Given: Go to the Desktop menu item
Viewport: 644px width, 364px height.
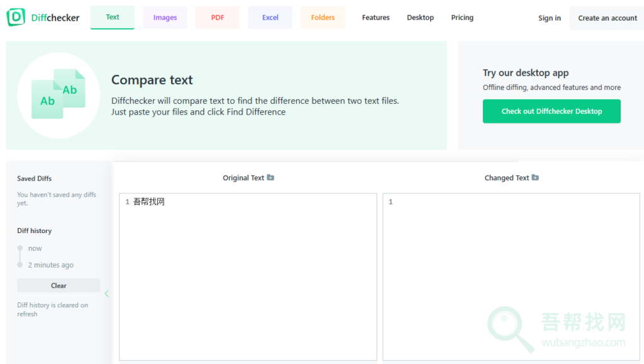Looking at the screenshot, I should pos(420,18).
